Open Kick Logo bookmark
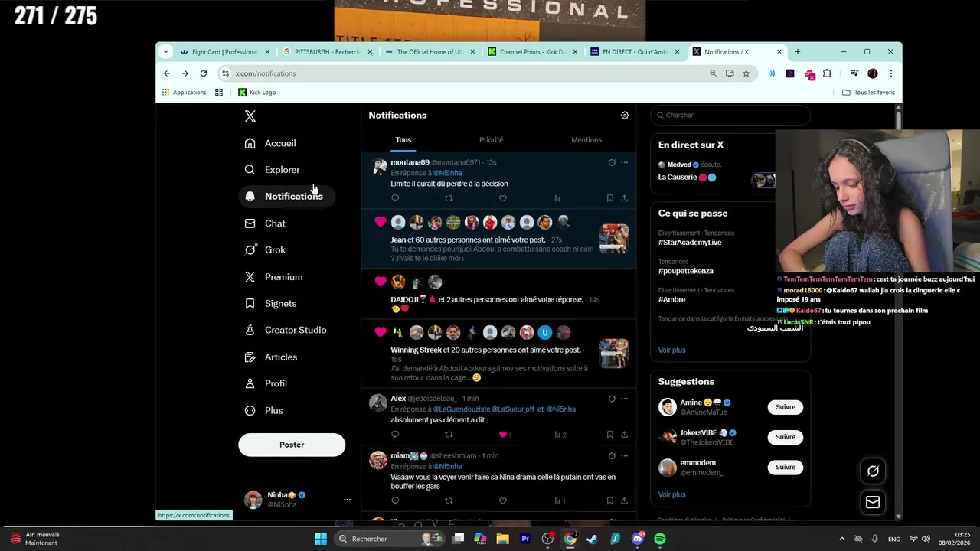980x551 pixels. [256, 93]
